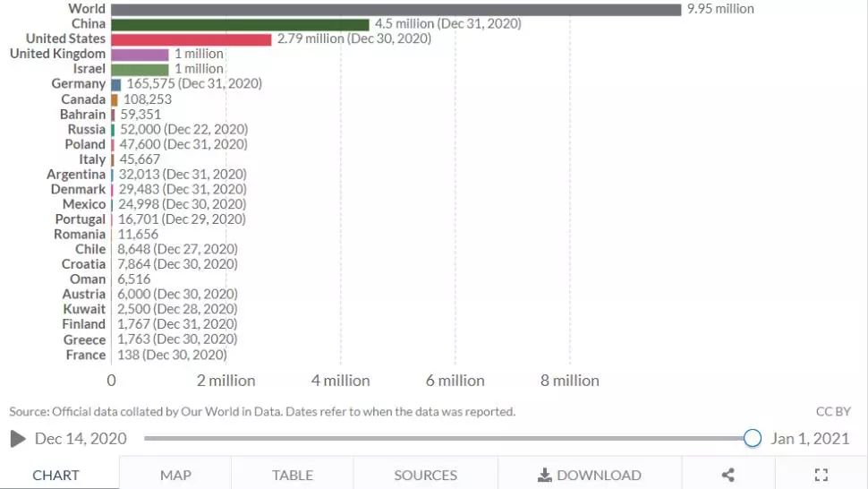Click the United States red bar
The image size is (868, 489).
coord(191,39)
